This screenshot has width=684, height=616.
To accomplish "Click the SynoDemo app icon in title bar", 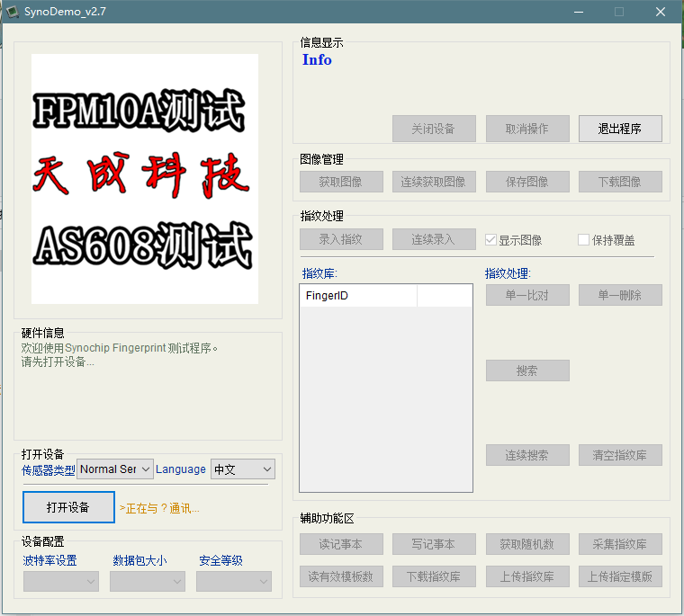I will point(13,12).
